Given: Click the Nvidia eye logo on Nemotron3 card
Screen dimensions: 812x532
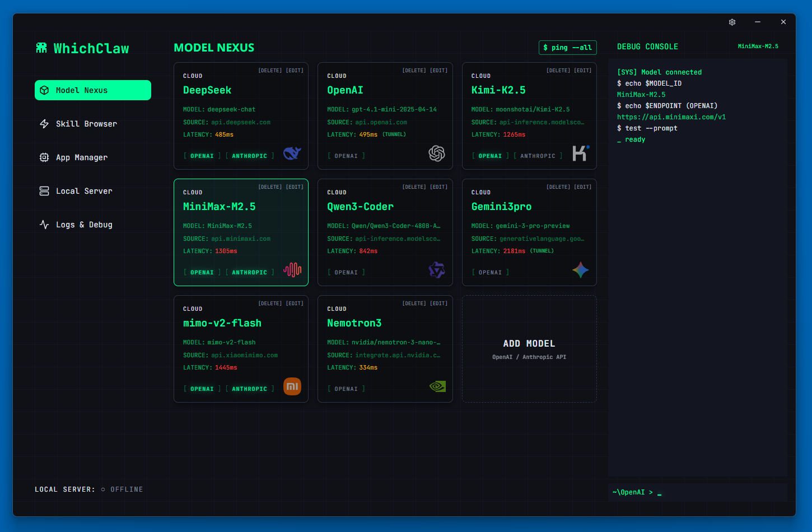Looking at the screenshot, I should (436, 386).
